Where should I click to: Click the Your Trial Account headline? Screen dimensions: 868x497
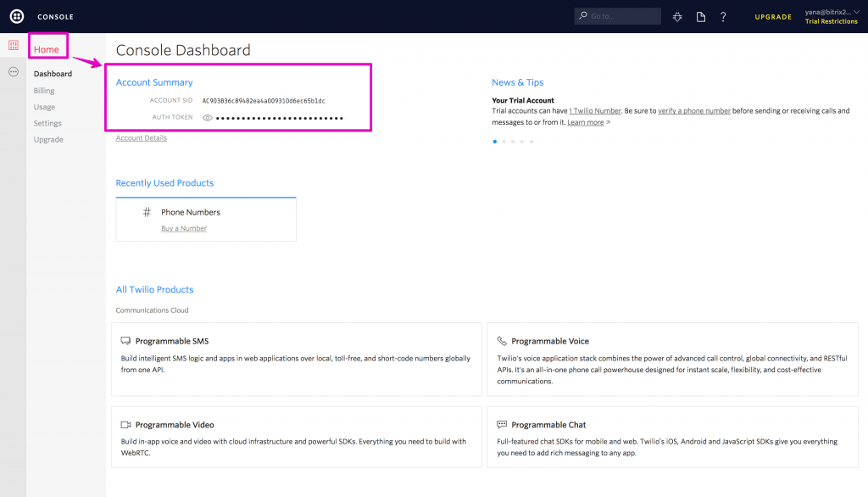pos(523,100)
